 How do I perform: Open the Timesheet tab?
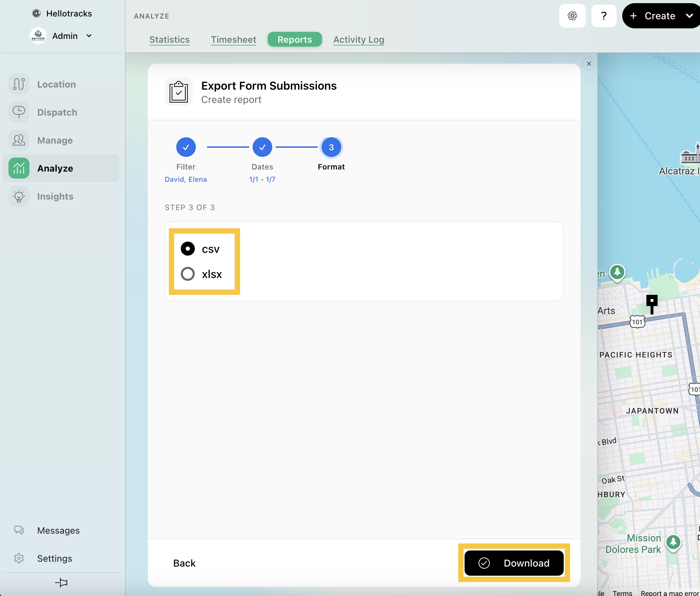[x=233, y=40]
